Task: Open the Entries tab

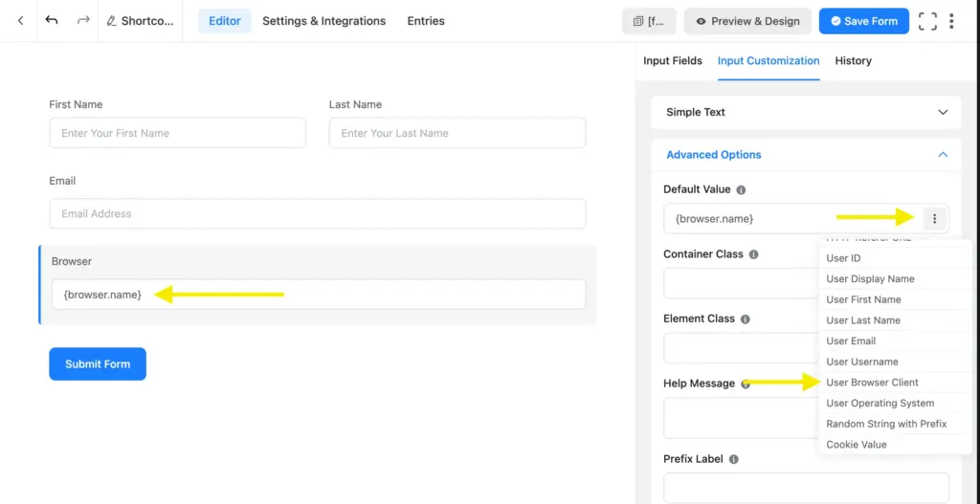Action: pos(426,21)
